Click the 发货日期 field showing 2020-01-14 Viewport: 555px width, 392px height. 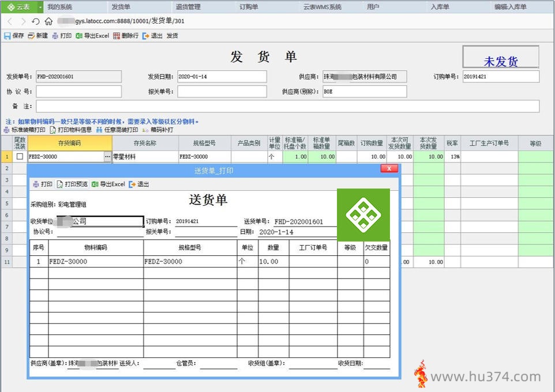click(222, 77)
